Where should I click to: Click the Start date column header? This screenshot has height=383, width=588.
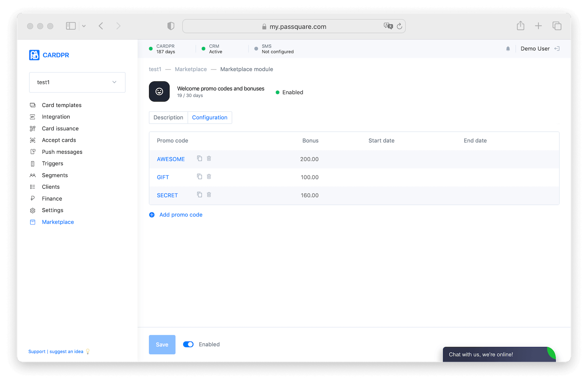[381, 141]
